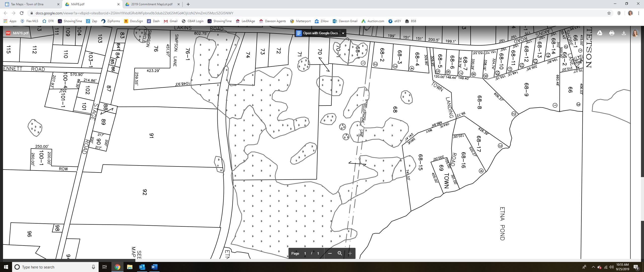The image size is (644, 272).
Task: Open the DTR bookmark
Action: [x=48, y=21]
